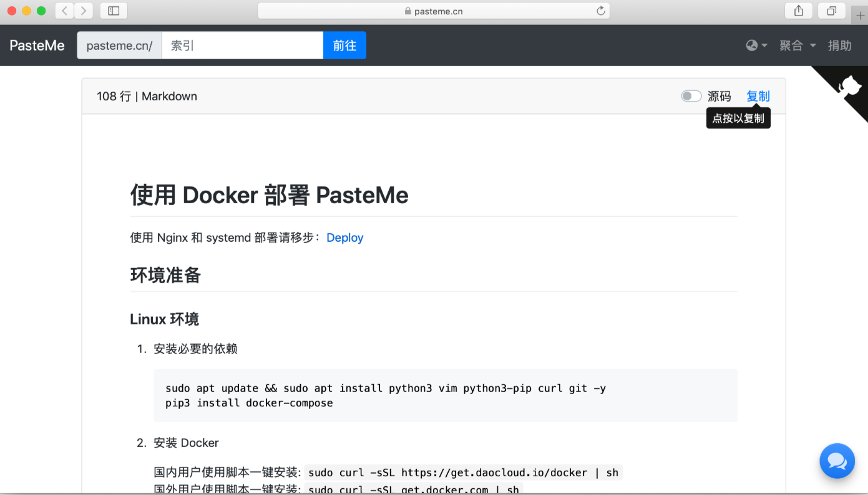Toggle the 源码 source switch
Image resolution: width=868 pixels, height=495 pixels.
691,96
